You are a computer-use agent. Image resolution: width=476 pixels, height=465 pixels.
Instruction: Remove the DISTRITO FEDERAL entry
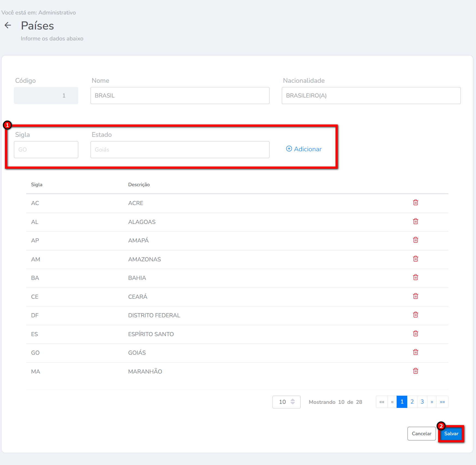coord(415,315)
